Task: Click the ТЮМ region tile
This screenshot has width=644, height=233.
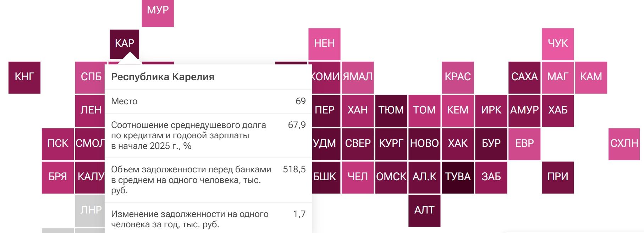Action: (391, 111)
